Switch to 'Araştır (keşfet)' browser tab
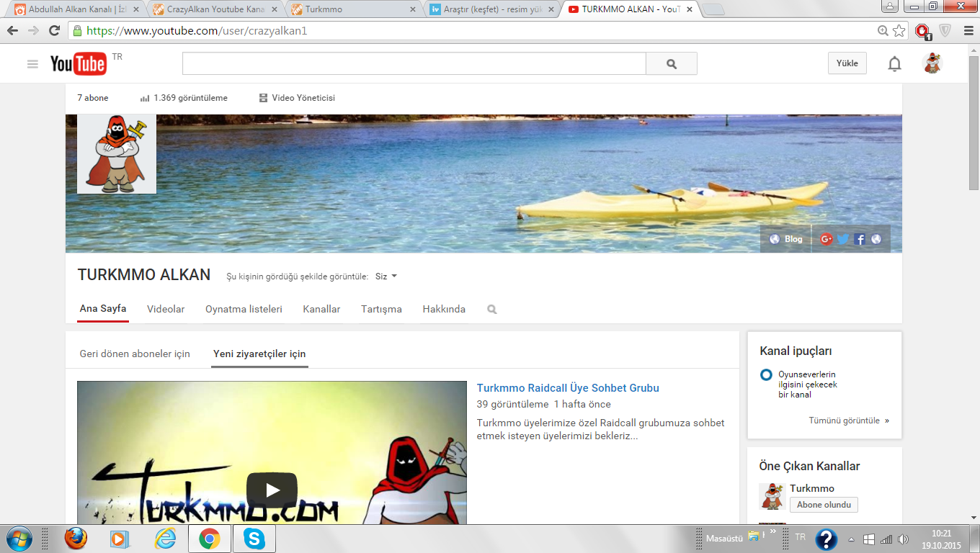 pyautogui.click(x=490, y=10)
